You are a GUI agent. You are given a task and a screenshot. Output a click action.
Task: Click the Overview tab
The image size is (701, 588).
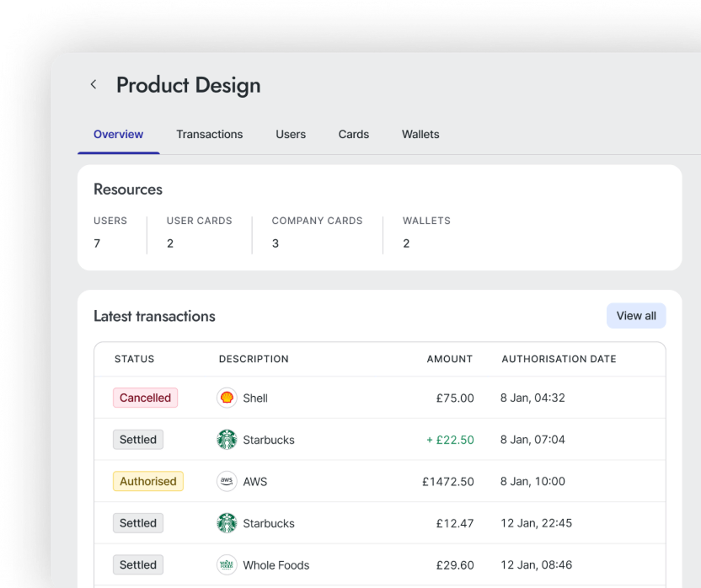[118, 134]
